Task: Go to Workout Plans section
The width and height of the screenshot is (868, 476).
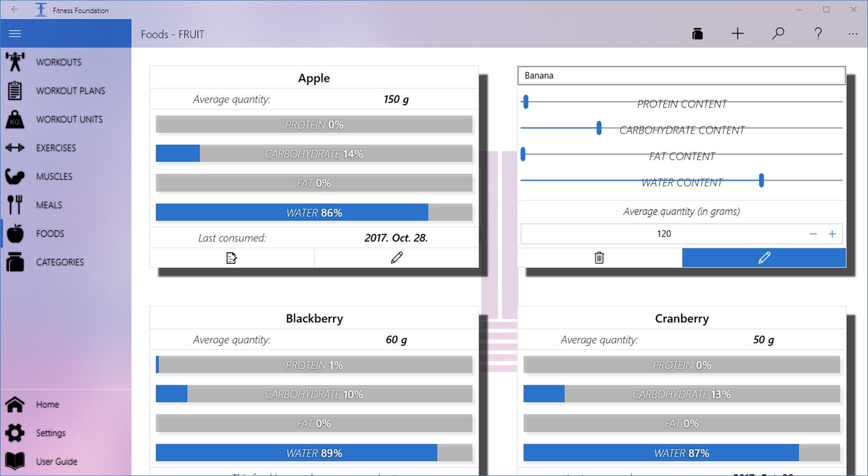Action: click(66, 91)
